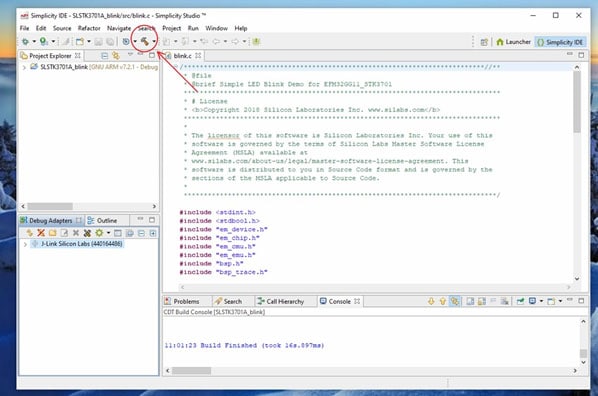
Task: Minimize the Debug Adapters panel
Action: [140, 219]
